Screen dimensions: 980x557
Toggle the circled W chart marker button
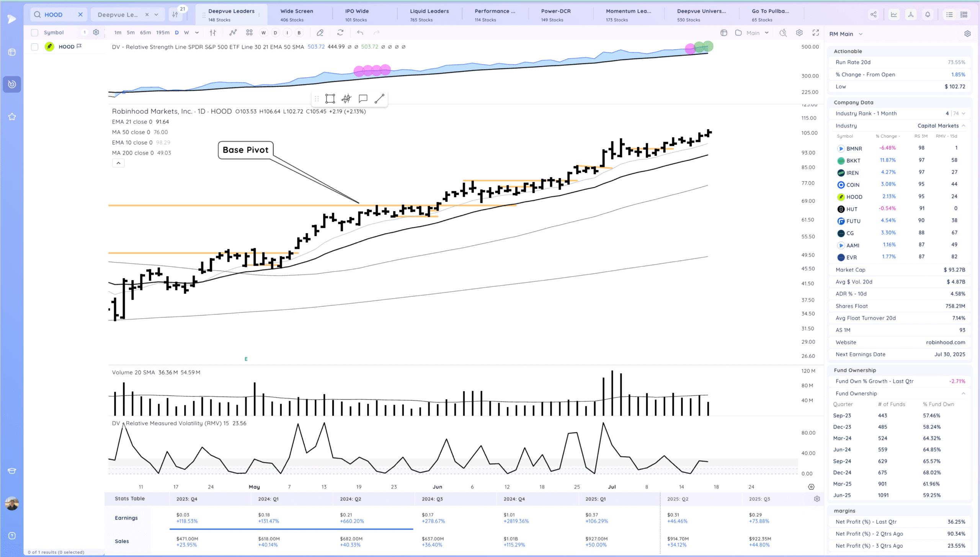click(x=263, y=33)
